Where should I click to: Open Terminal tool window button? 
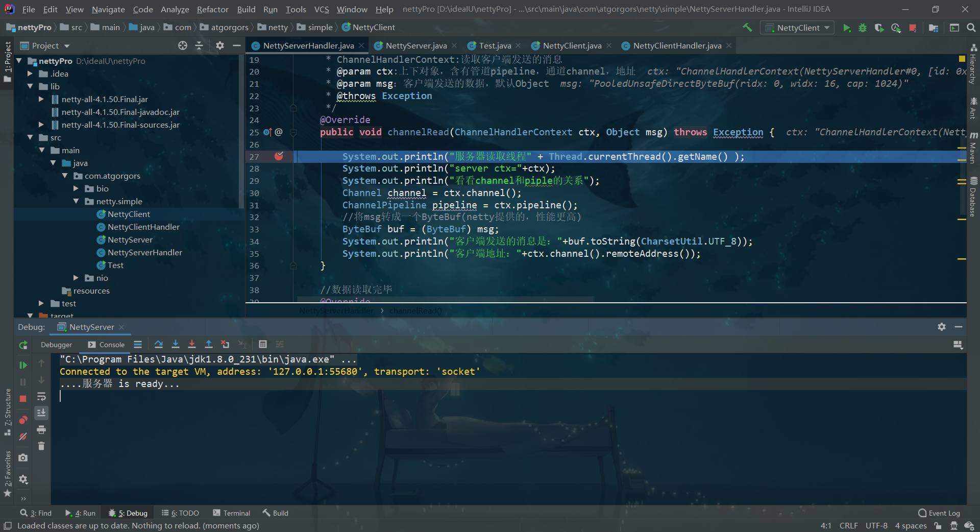tap(232, 513)
